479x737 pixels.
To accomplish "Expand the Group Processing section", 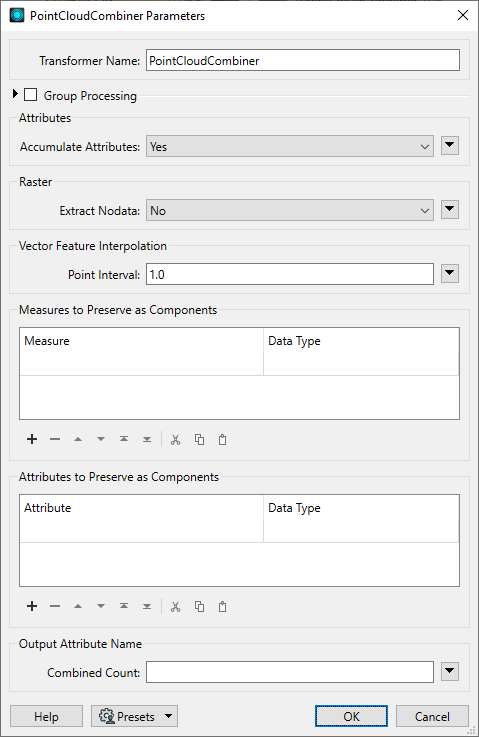I will point(15,94).
